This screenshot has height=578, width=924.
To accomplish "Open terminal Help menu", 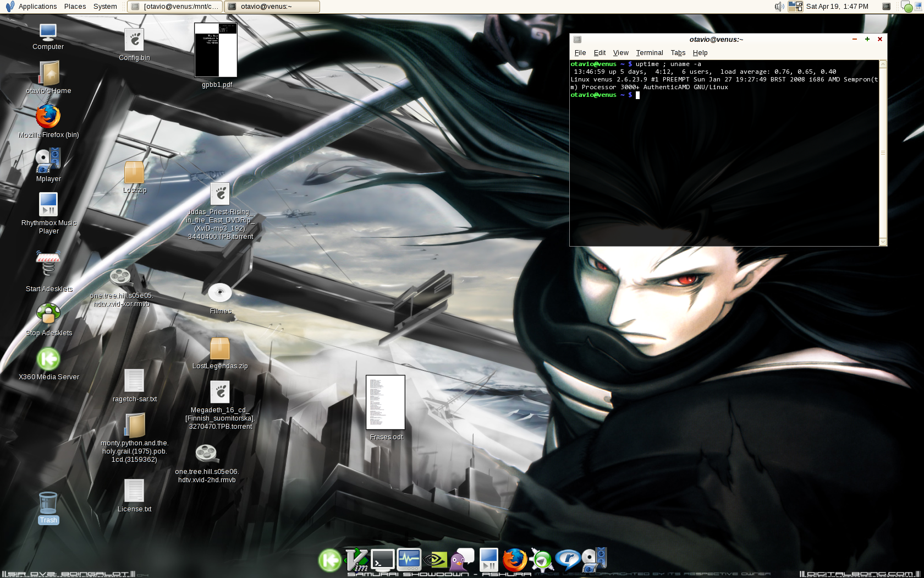I will 700,53.
